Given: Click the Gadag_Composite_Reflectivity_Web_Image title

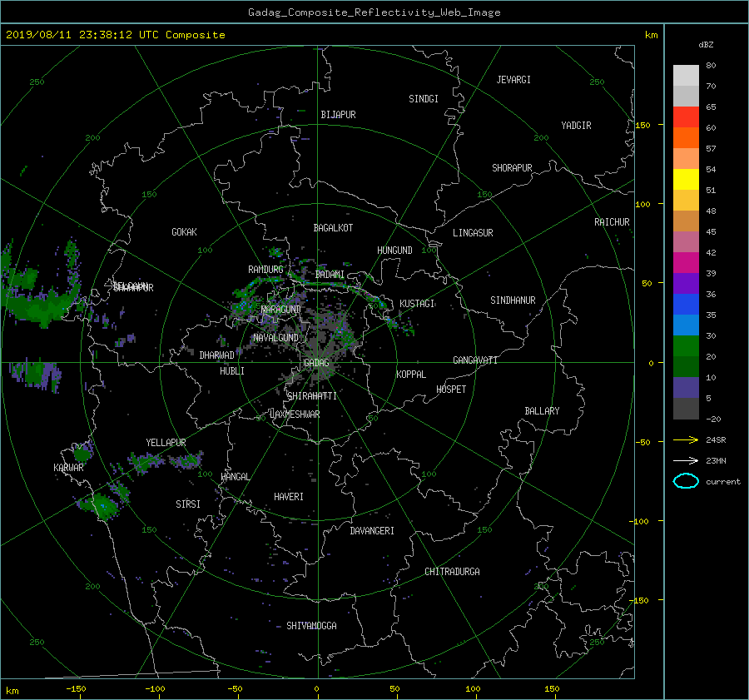Looking at the screenshot, I should (x=374, y=12).
